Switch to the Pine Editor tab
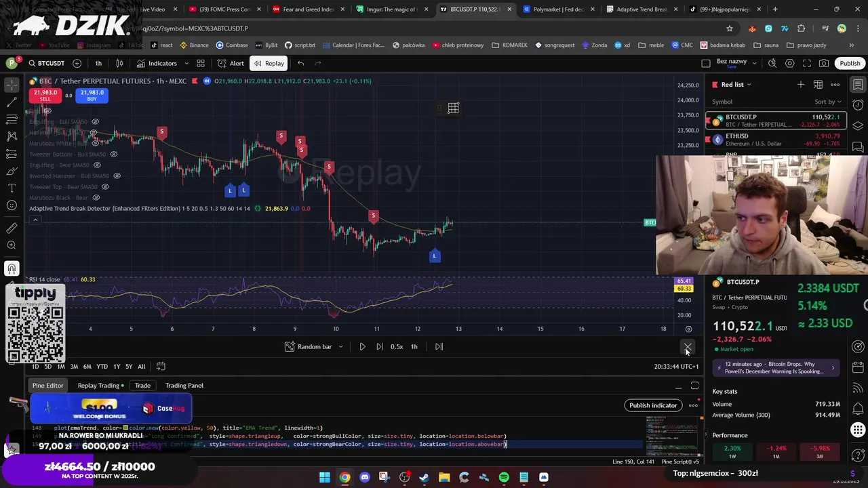The height and width of the screenshot is (488, 868). pos(47,386)
